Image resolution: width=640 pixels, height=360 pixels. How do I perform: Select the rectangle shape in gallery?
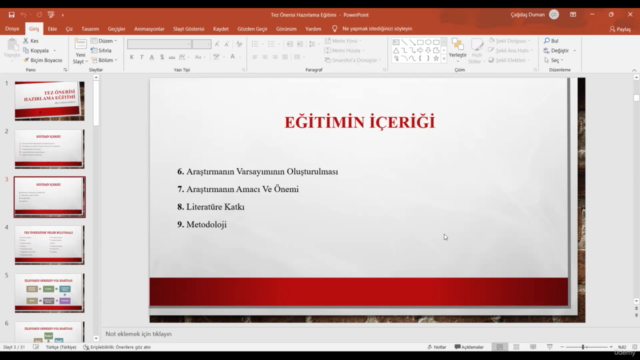click(420, 42)
